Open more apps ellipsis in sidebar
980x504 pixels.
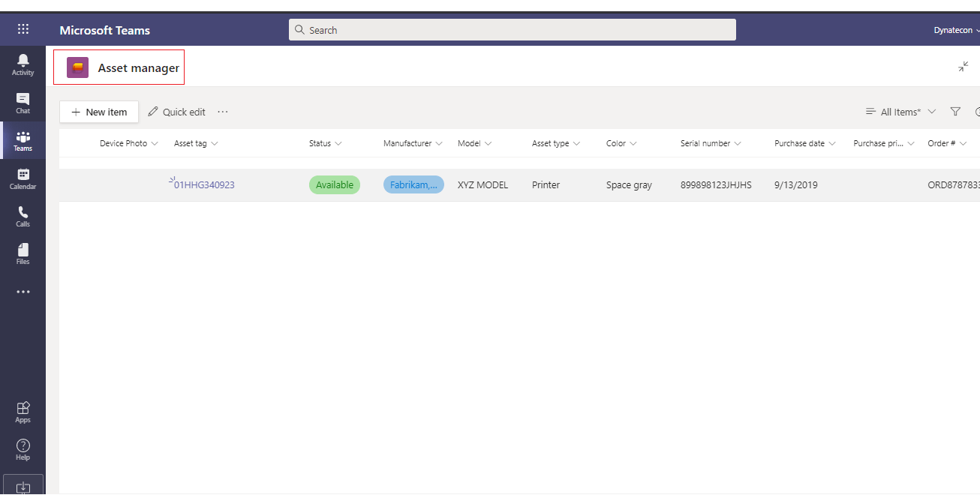pyautogui.click(x=23, y=292)
